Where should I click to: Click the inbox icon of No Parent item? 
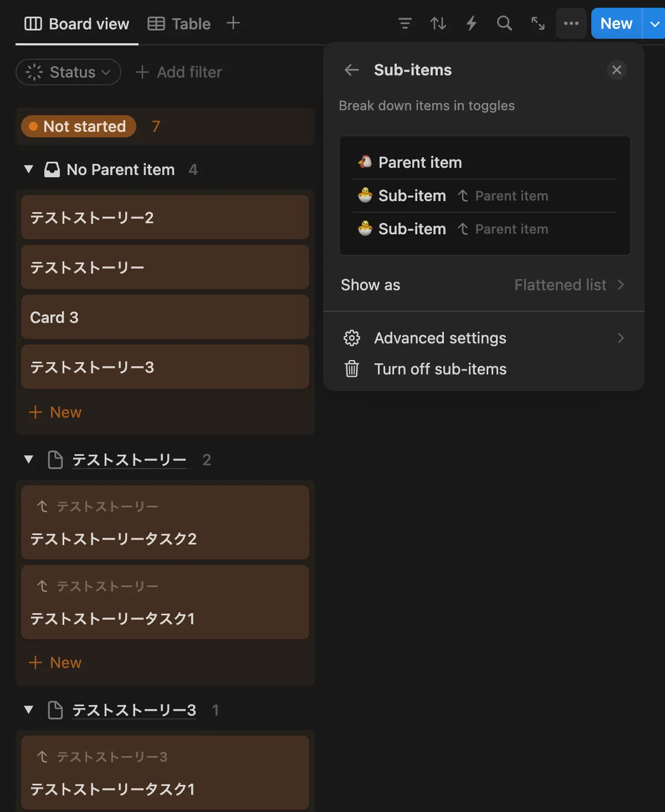click(x=52, y=169)
